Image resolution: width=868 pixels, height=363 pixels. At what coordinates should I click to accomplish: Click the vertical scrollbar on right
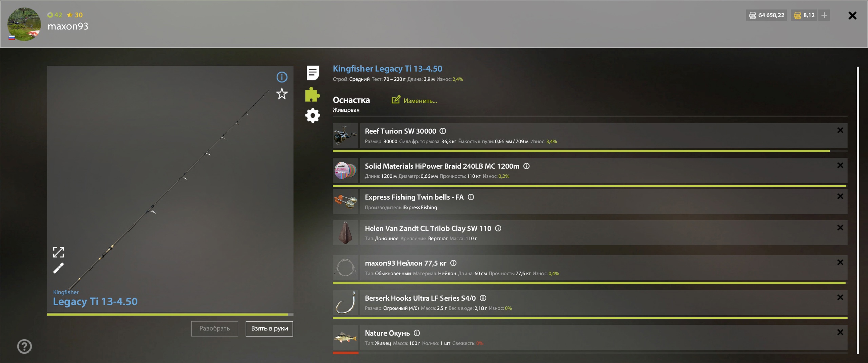click(858, 210)
